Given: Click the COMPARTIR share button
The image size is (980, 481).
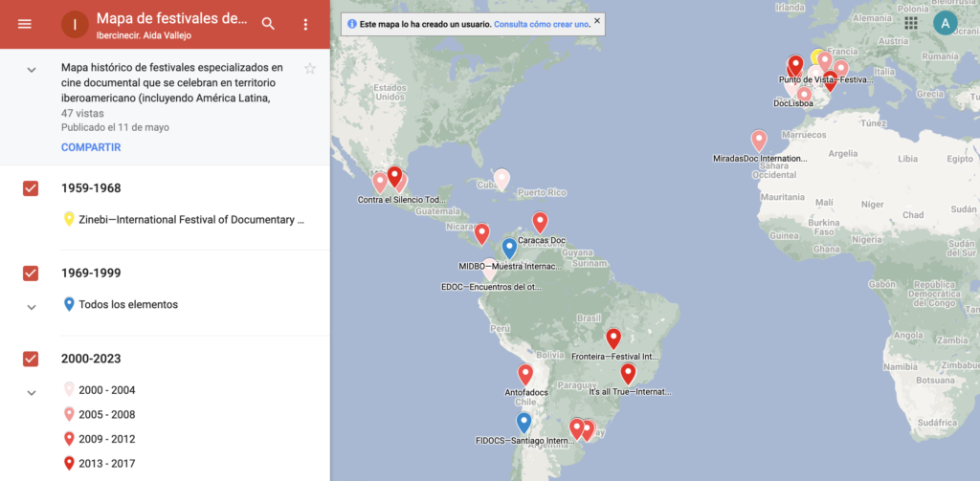Looking at the screenshot, I should tap(91, 147).
